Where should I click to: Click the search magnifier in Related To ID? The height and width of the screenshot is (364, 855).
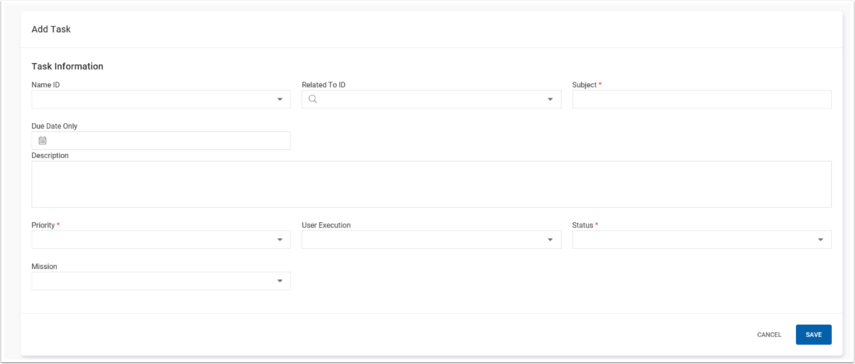click(x=313, y=99)
